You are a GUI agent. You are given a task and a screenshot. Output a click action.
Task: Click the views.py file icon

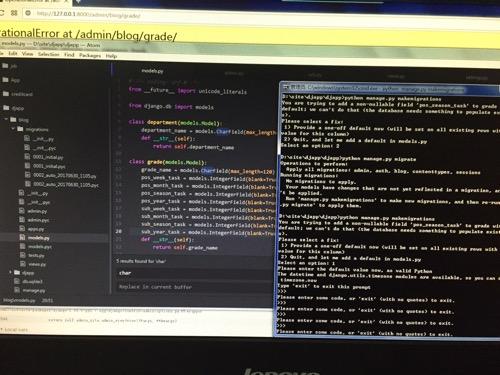tap(23, 264)
